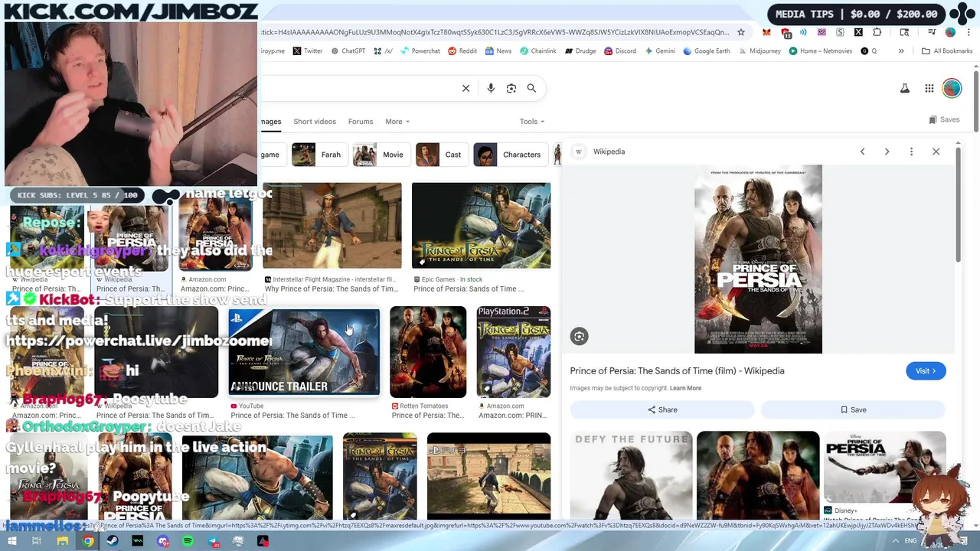
Task: Open the ChatGPT bookmark
Action: (x=348, y=51)
